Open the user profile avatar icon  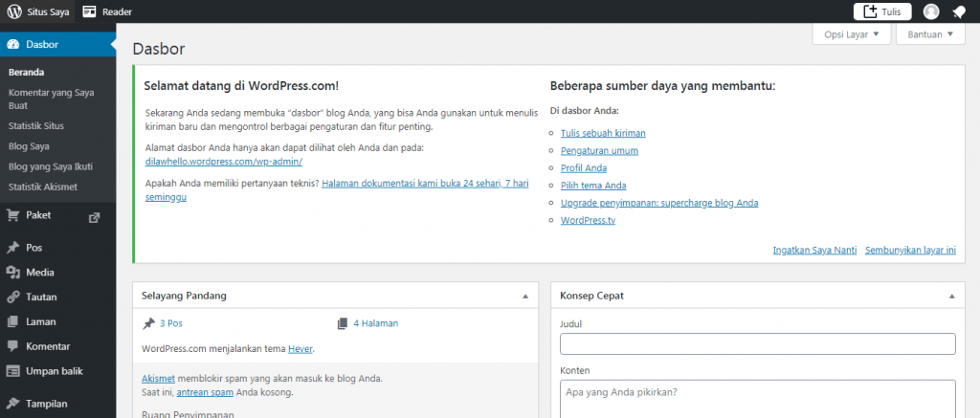[x=931, y=11]
